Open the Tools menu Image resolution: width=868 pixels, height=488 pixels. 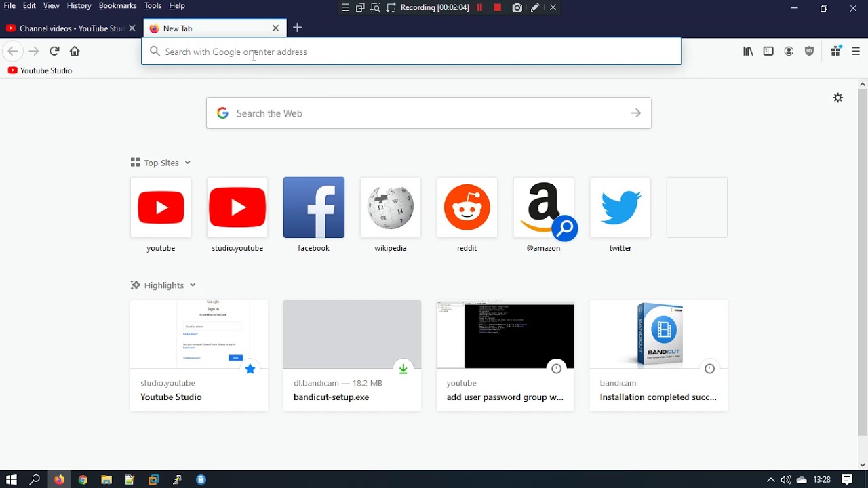tap(153, 5)
